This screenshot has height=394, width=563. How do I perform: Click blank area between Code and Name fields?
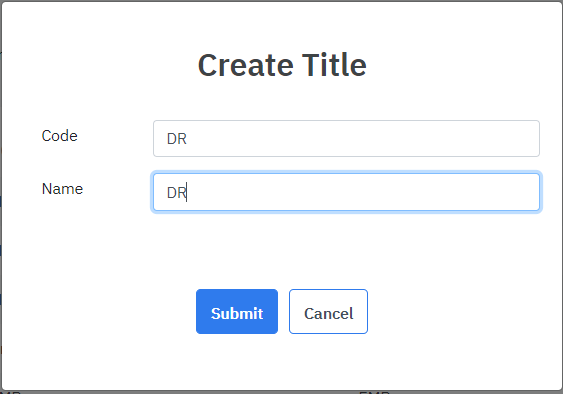[x=346, y=165]
